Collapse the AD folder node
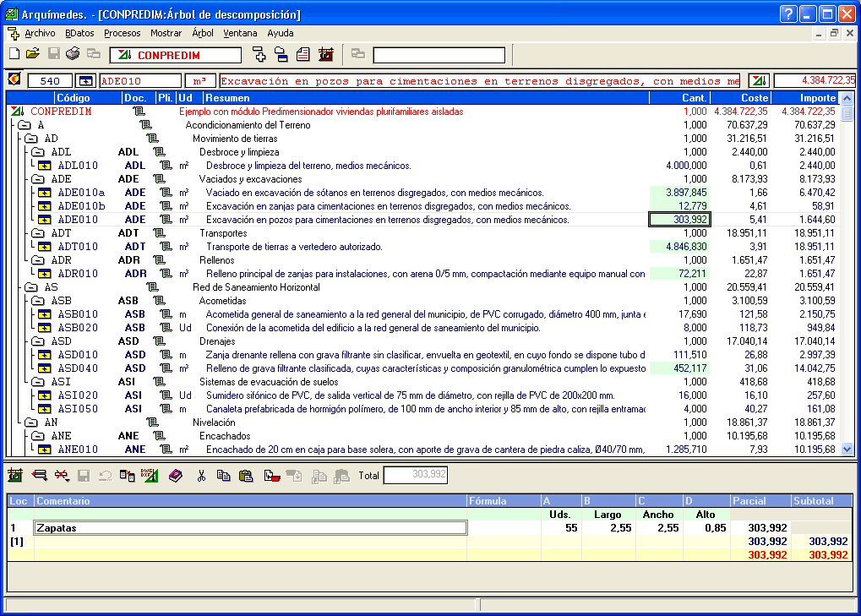The height and width of the screenshot is (616, 861). tap(30, 139)
